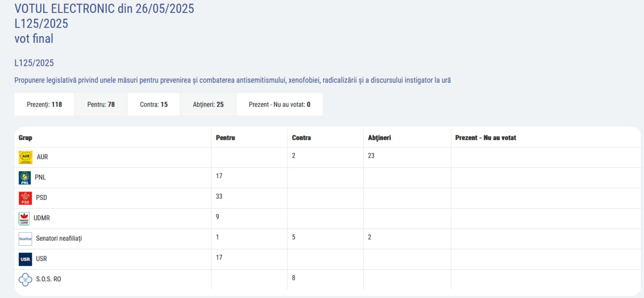Screen dimensions: 644x298
Task: Click the Grup column header
Action: coord(26,138)
